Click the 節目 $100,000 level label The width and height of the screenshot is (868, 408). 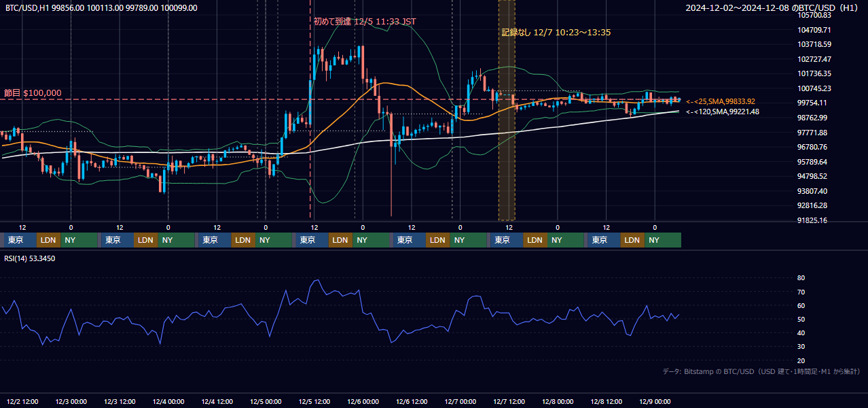33,92
